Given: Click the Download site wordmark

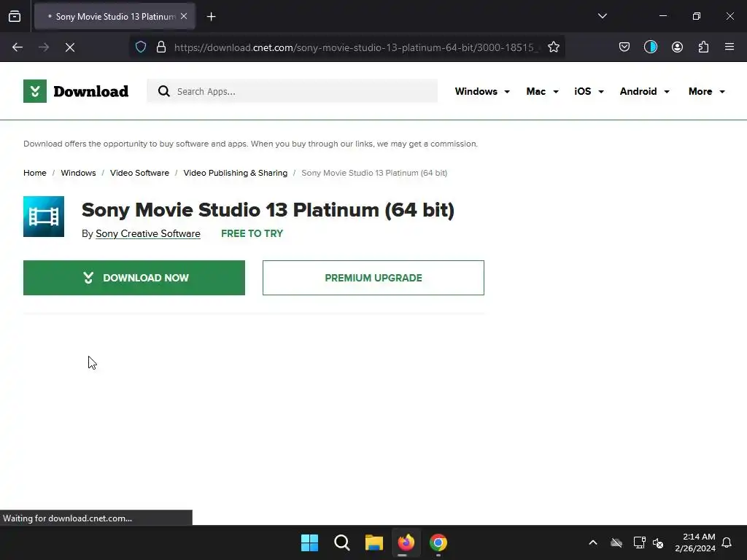Looking at the screenshot, I should (90, 91).
